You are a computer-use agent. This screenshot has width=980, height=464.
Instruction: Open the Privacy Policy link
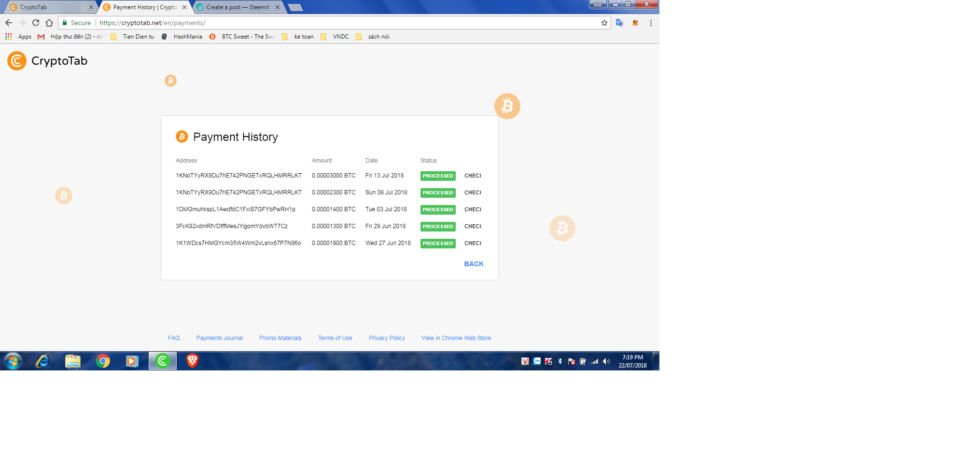[x=387, y=338]
